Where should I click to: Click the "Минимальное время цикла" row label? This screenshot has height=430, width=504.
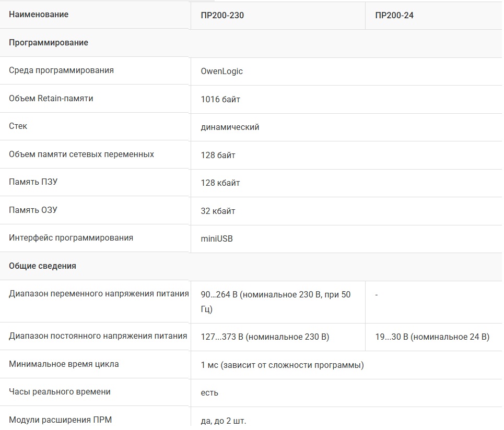click(x=64, y=364)
